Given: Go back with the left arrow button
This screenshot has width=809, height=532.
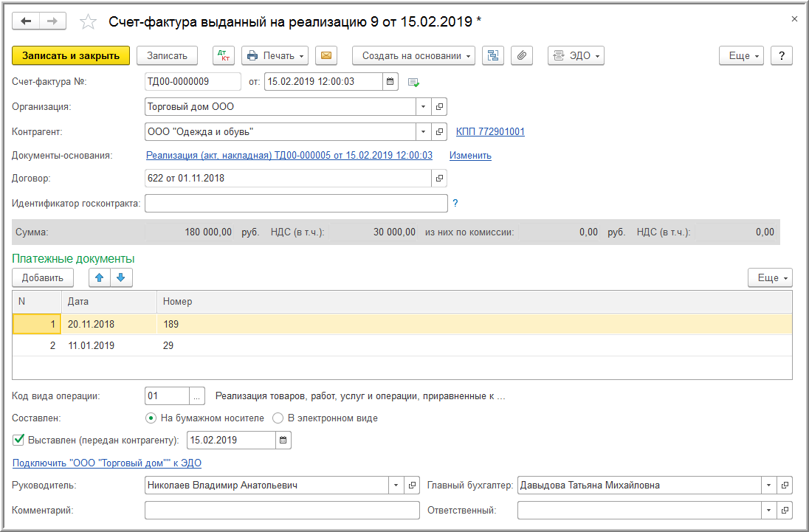Looking at the screenshot, I should (26, 21).
